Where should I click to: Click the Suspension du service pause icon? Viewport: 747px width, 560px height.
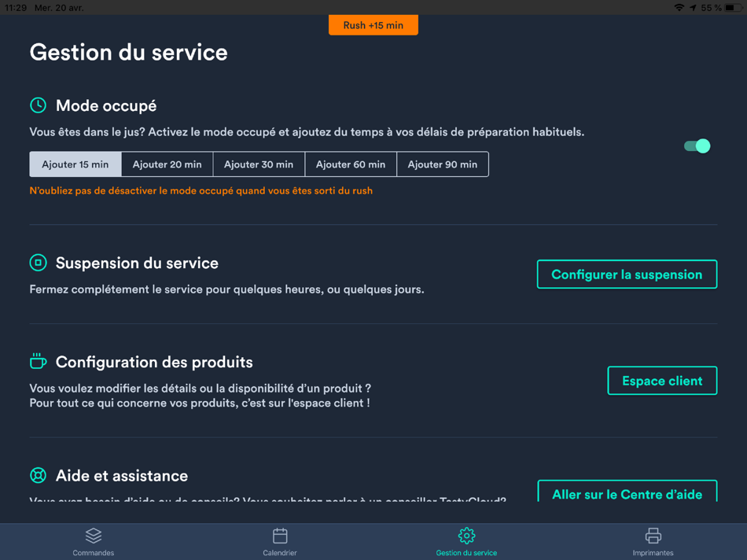tap(38, 263)
